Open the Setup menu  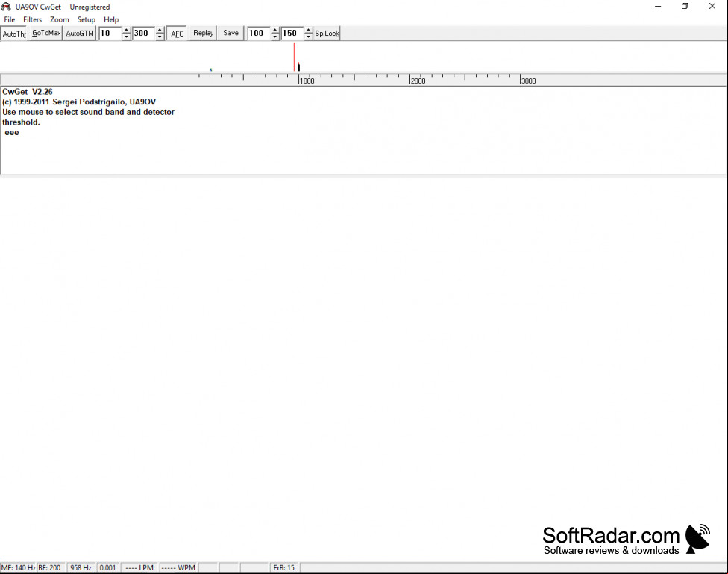pyautogui.click(x=87, y=19)
